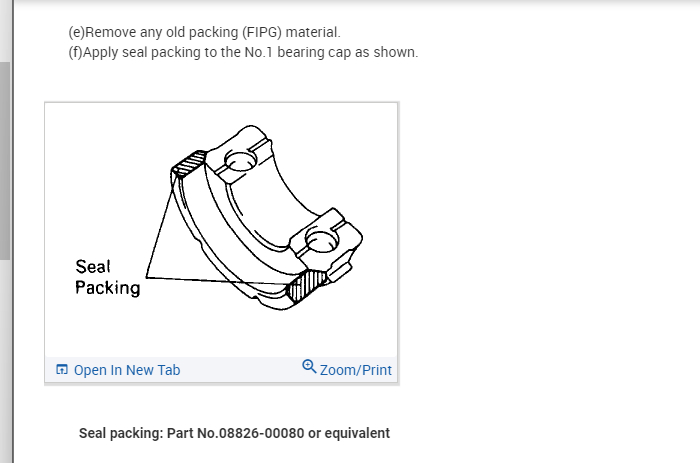Click the step (f) Apply seal packing text
Viewport: 700px width, 463px height.
click(x=243, y=52)
